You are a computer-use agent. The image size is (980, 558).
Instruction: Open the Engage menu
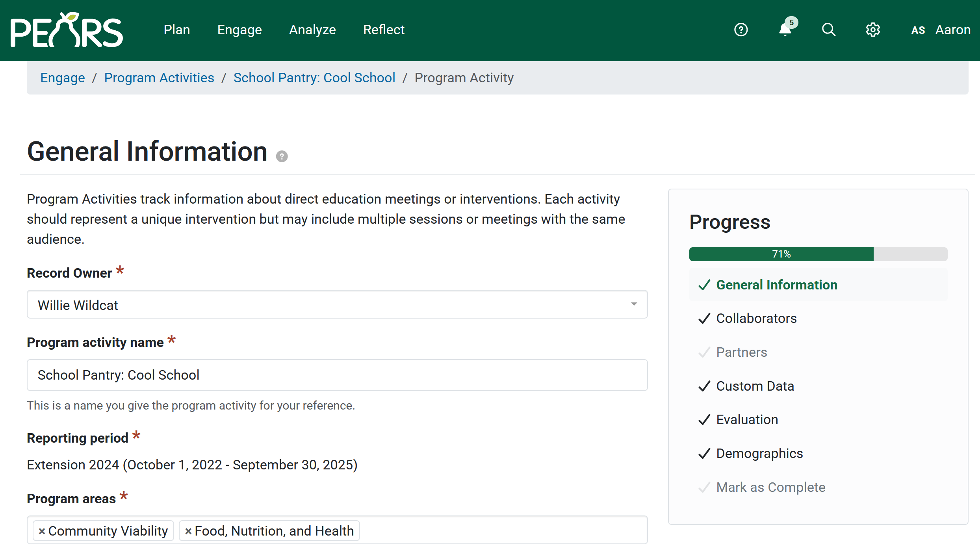click(x=239, y=30)
